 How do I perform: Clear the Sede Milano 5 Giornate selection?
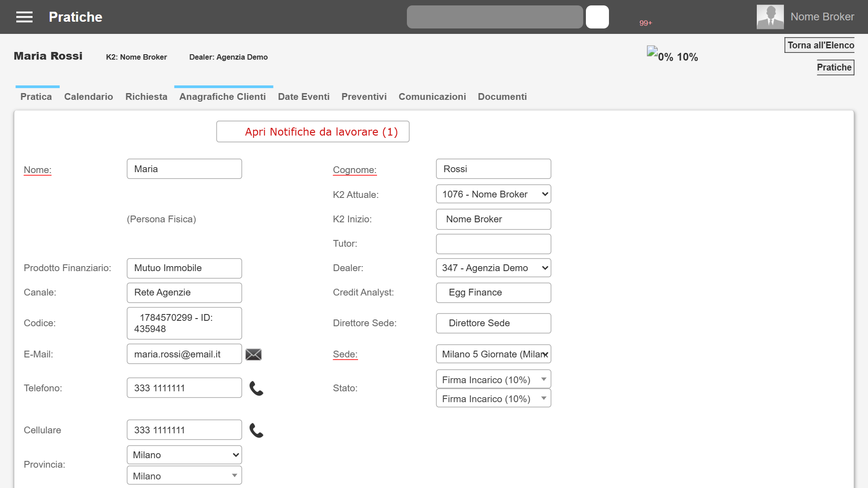tap(546, 355)
